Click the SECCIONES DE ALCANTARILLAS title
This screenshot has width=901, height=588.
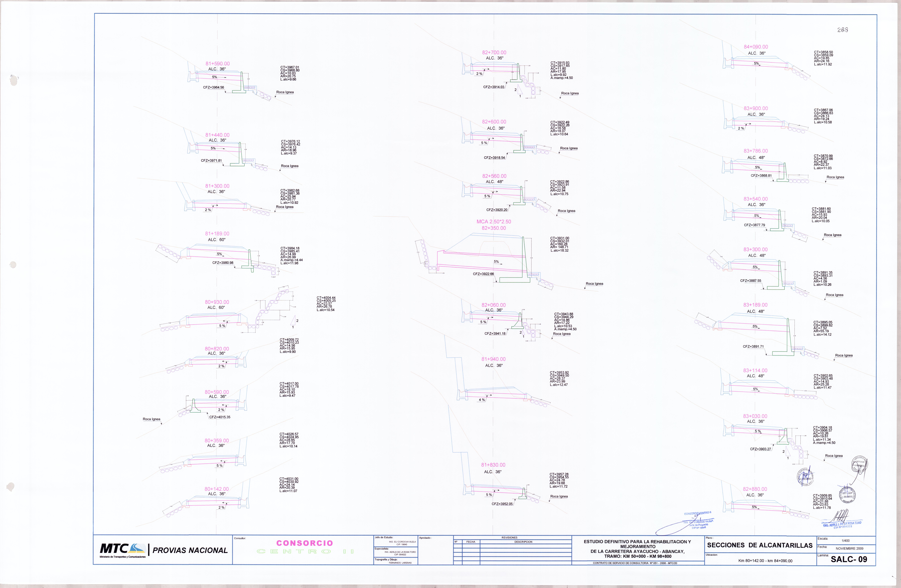760,545
